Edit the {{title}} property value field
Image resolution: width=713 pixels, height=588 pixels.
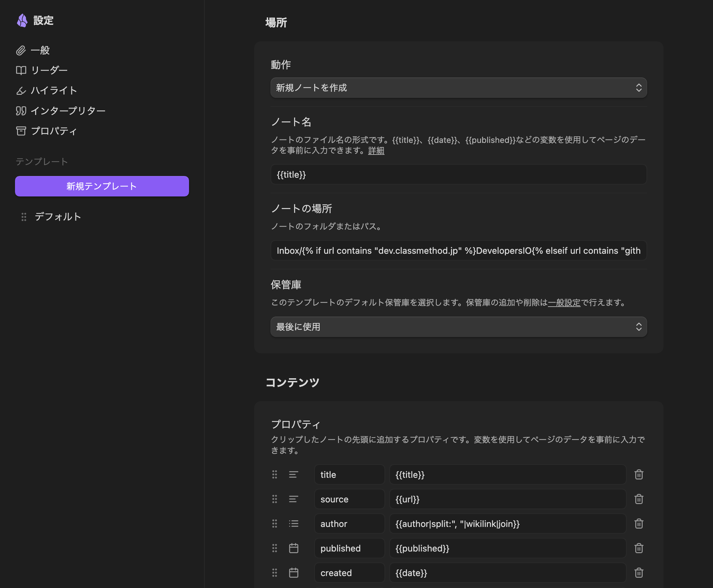click(508, 474)
